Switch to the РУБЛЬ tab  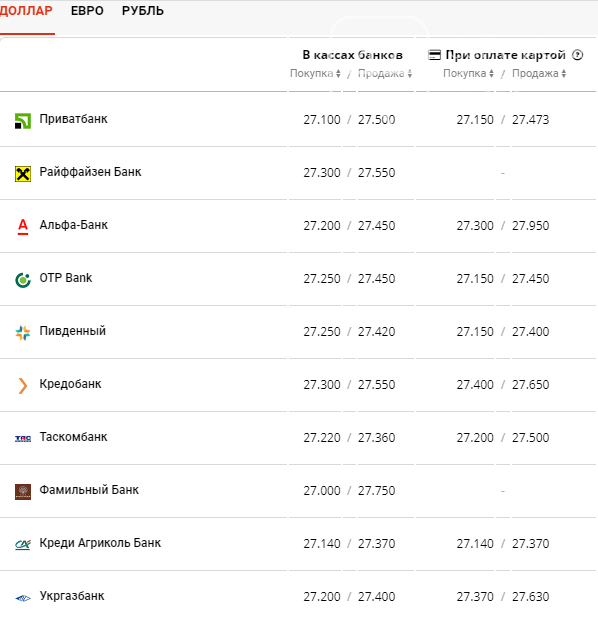point(142,11)
